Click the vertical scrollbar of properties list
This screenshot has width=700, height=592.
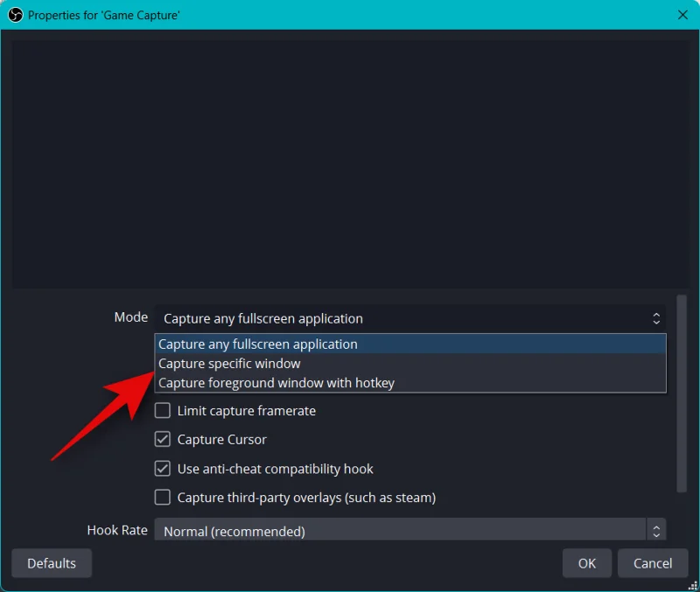click(682, 394)
